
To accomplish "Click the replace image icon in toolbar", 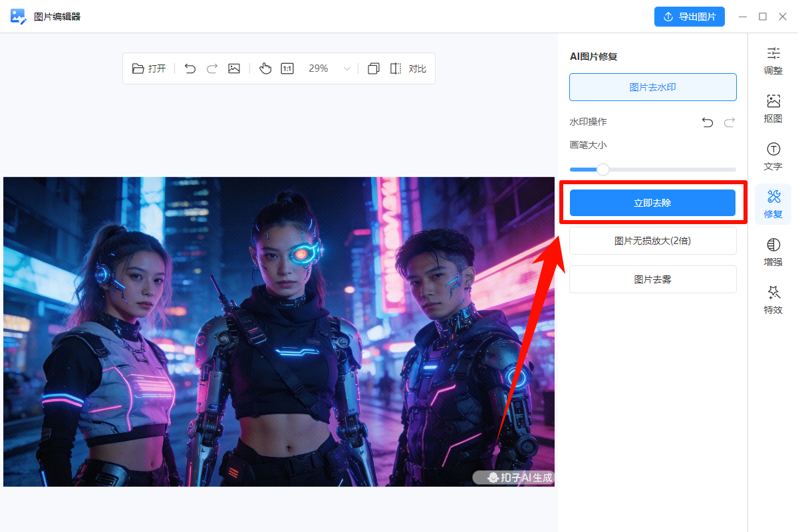I will 233,68.
